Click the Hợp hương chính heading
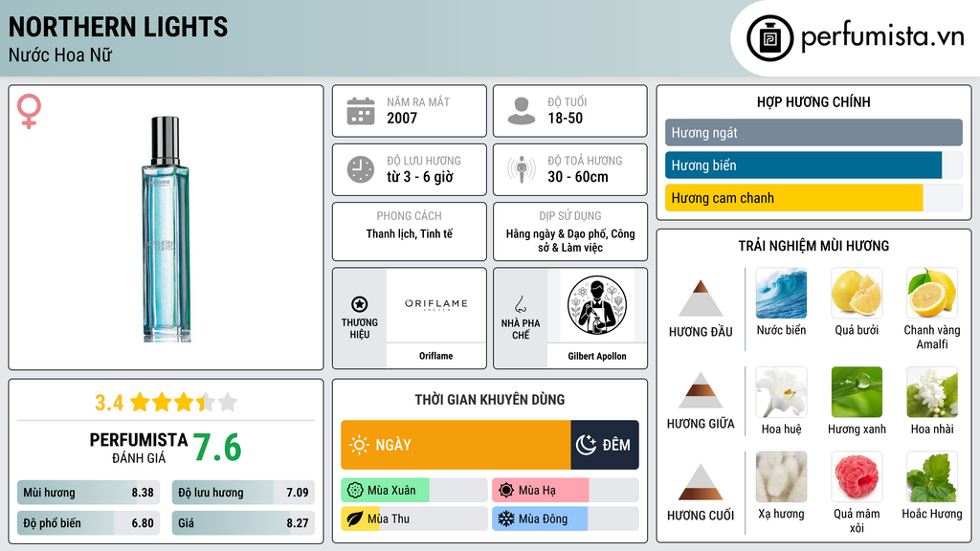This screenshot has width=980, height=551. click(813, 101)
